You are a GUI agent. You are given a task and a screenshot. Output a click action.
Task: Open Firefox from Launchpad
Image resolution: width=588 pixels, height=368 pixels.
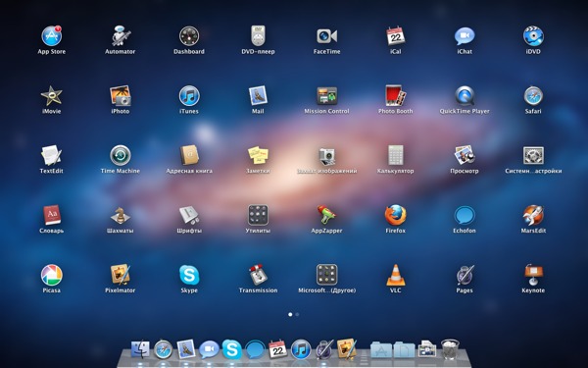[x=396, y=215]
